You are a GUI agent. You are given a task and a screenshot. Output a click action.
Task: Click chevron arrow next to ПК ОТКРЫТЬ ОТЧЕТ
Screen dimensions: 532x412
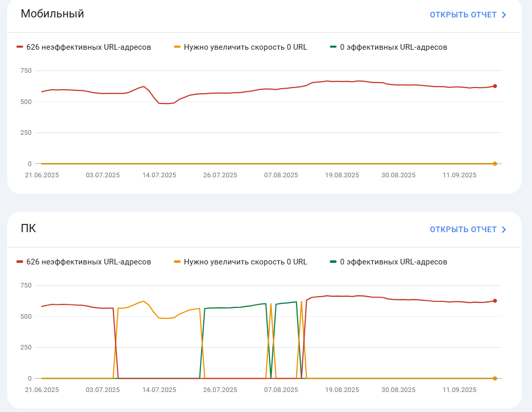coord(504,230)
